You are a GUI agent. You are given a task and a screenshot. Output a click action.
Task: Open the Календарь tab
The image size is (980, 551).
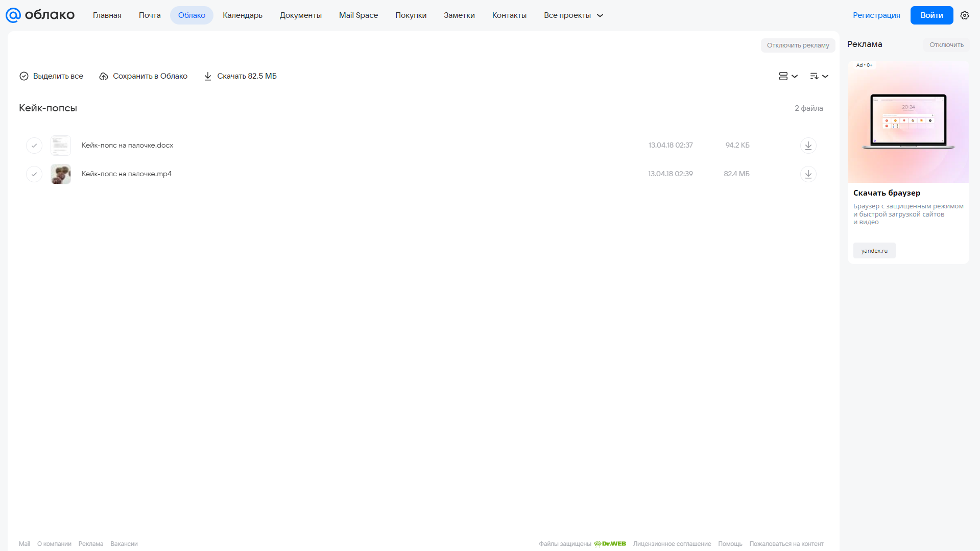pos(243,15)
